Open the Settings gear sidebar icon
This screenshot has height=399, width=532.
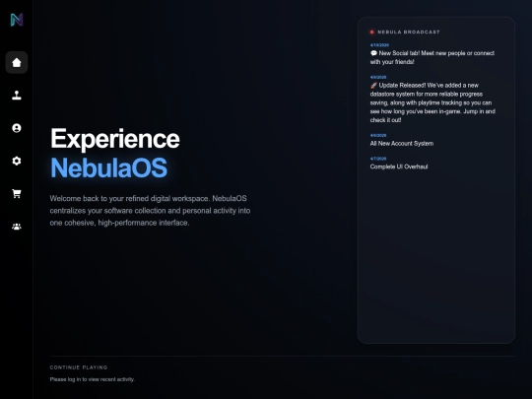coord(17,161)
